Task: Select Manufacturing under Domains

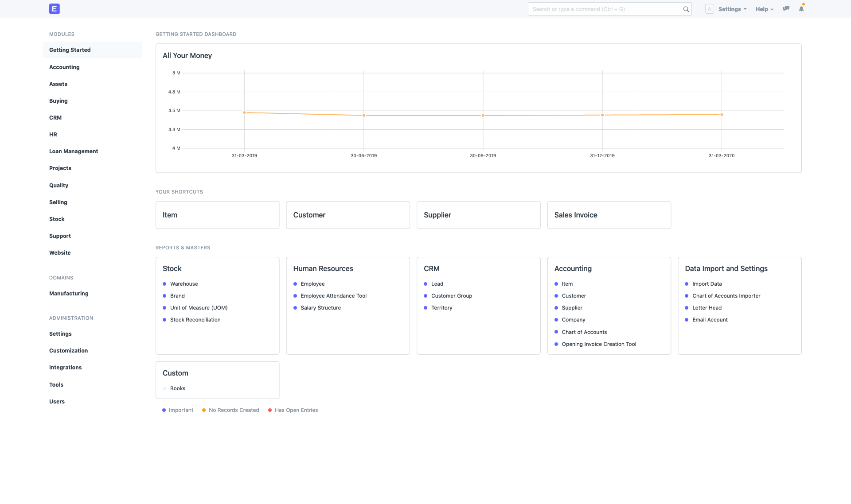Action: [69, 293]
